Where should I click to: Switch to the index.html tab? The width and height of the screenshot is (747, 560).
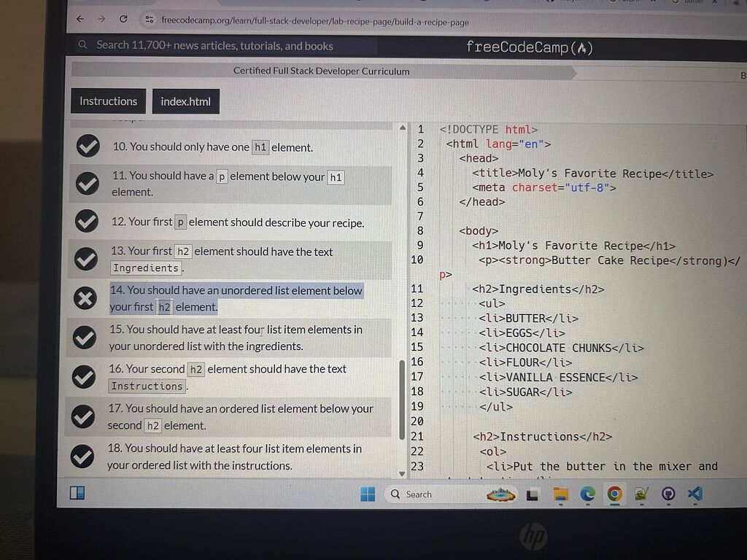[186, 101]
